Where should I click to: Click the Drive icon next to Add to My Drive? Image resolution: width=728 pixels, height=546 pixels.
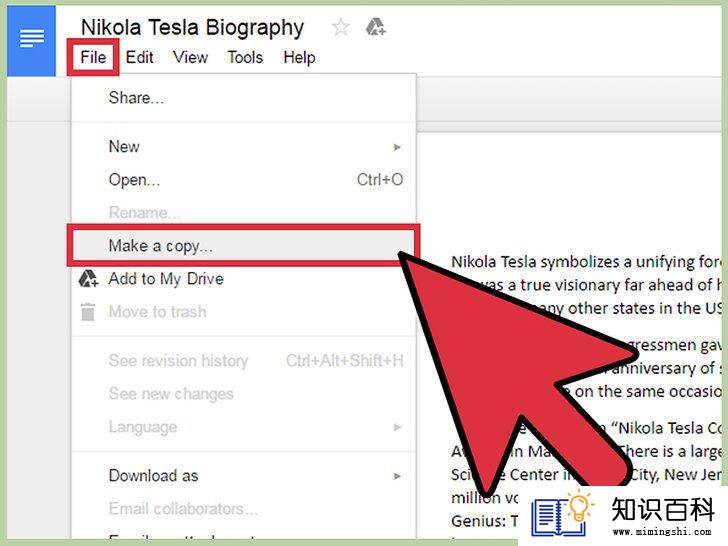tap(88, 279)
